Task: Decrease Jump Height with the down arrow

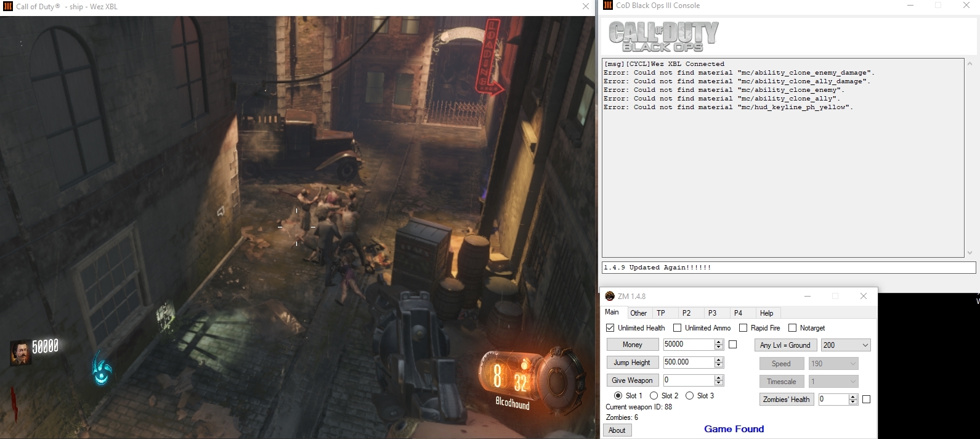Action: [719, 365]
